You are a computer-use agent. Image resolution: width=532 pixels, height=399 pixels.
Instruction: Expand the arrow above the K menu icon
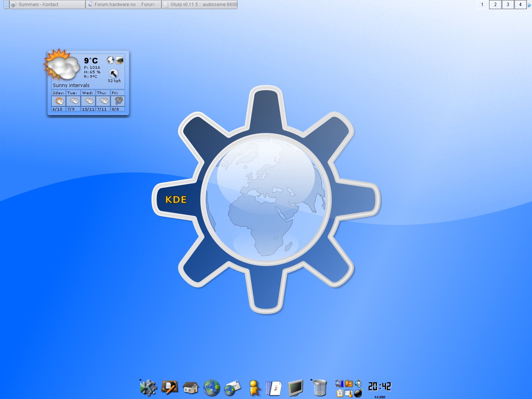click(140, 380)
